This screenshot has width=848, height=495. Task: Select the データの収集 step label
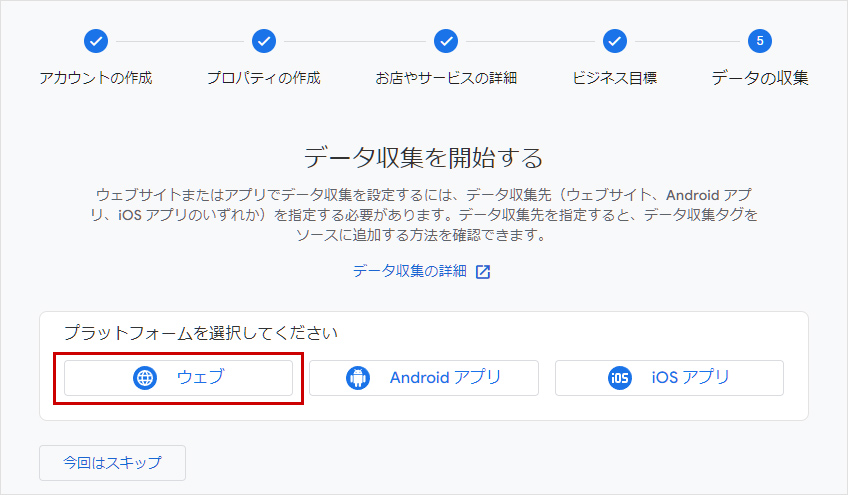coord(760,78)
